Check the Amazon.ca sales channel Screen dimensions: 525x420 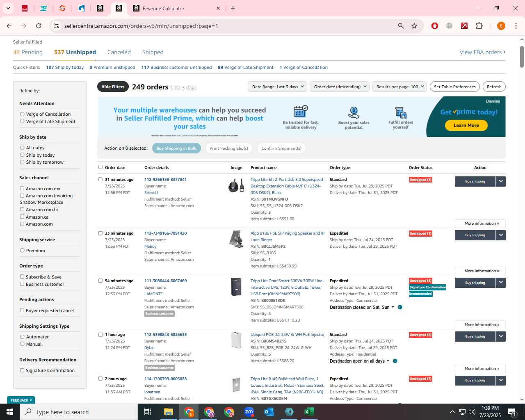[x=22, y=217]
